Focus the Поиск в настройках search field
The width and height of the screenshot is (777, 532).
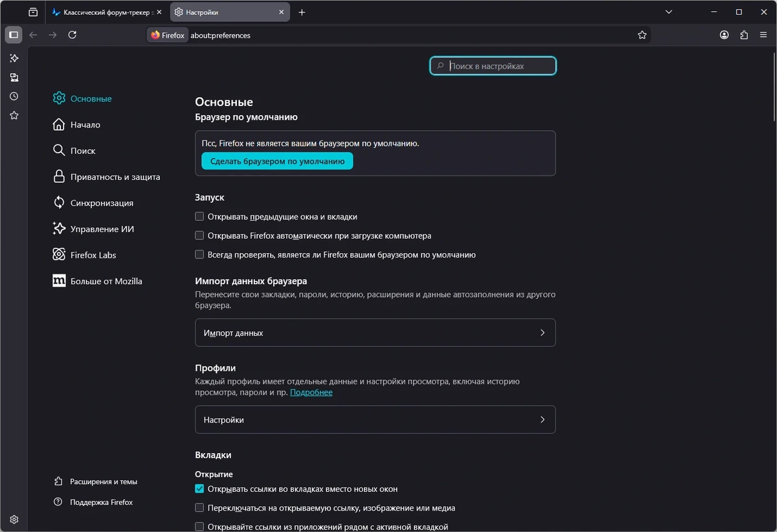tap(493, 66)
